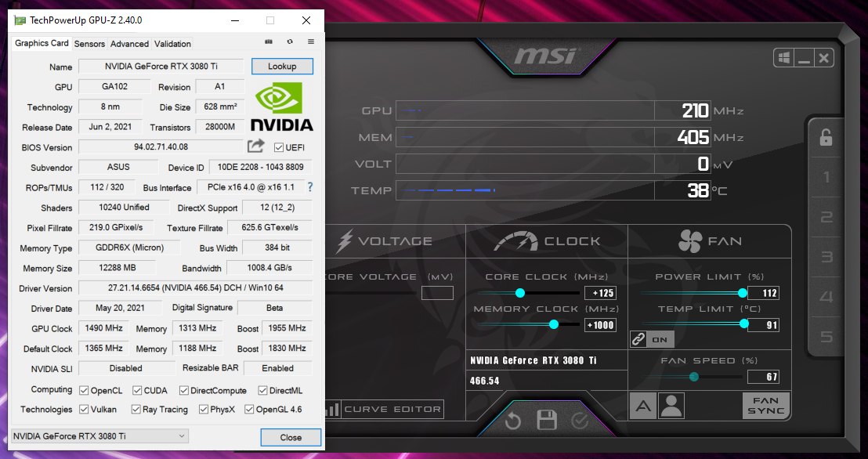Toggle the Ray Tracing checkbox
Viewport: 868px width, 459px height.
[x=136, y=409]
